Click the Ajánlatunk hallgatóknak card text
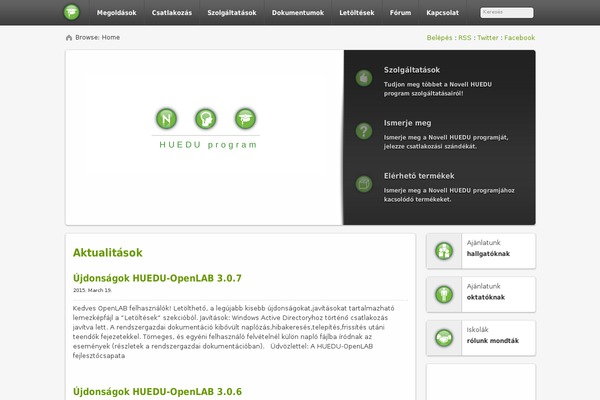This screenshot has width=600, height=400. (x=488, y=248)
